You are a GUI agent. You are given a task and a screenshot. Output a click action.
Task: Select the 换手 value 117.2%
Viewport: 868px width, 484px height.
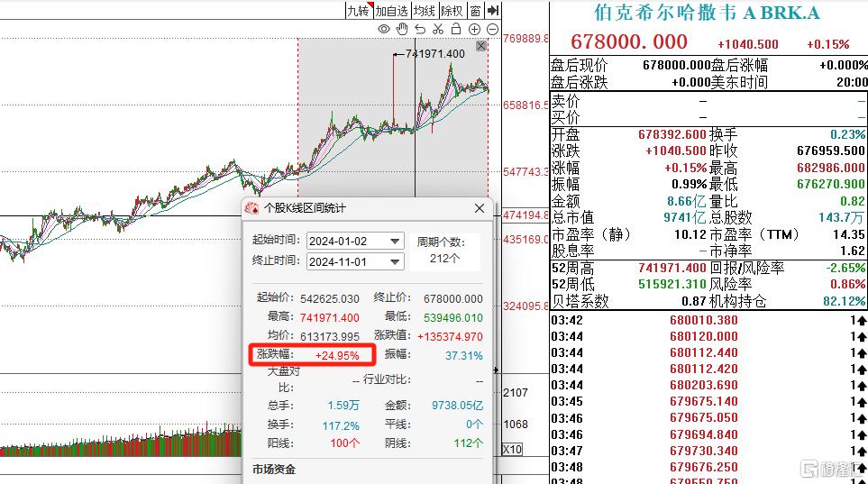point(341,425)
